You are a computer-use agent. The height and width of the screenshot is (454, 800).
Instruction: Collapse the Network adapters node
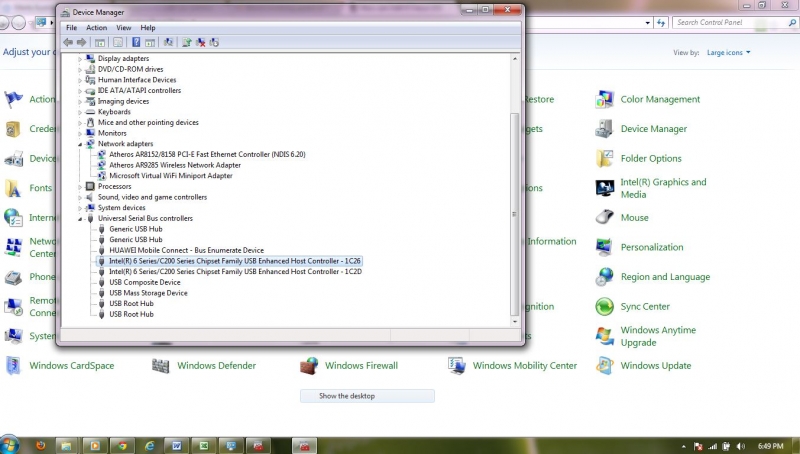coord(80,144)
